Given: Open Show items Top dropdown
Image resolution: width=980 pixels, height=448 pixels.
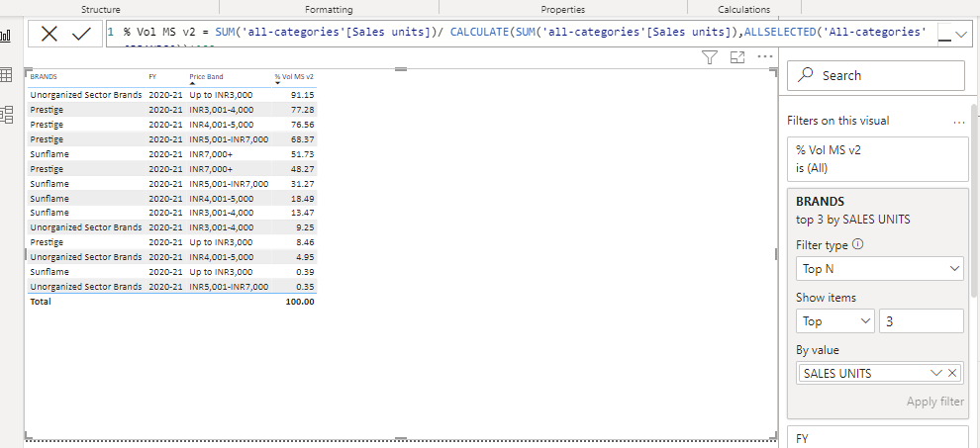Looking at the screenshot, I should (835, 321).
